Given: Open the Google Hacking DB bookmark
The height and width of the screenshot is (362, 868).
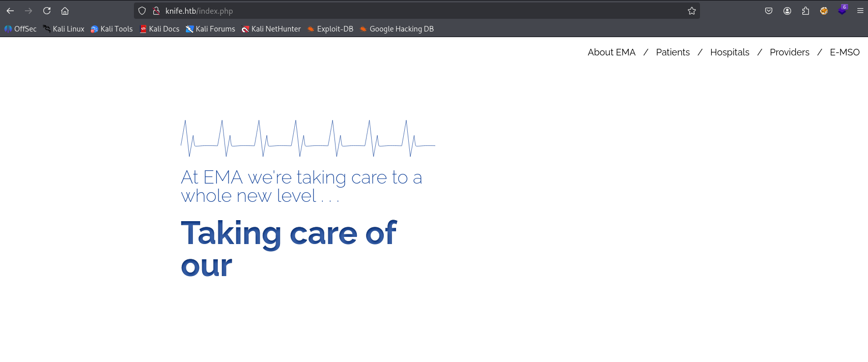Looking at the screenshot, I should tap(397, 29).
